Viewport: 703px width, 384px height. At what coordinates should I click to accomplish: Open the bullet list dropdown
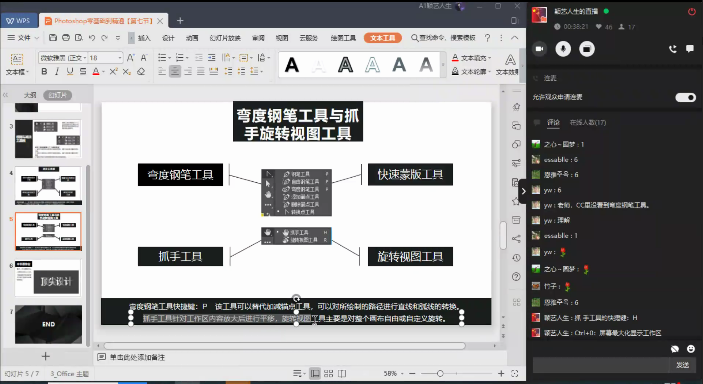169,57
